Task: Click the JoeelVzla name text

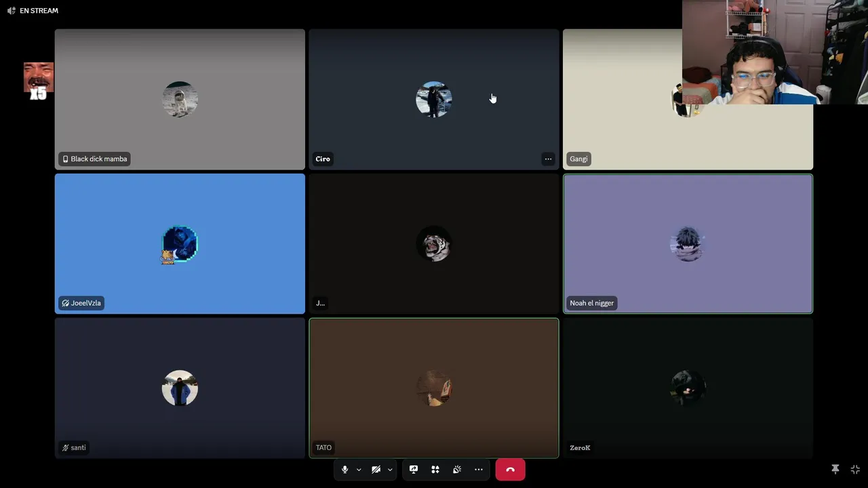Action: pyautogui.click(x=86, y=303)
